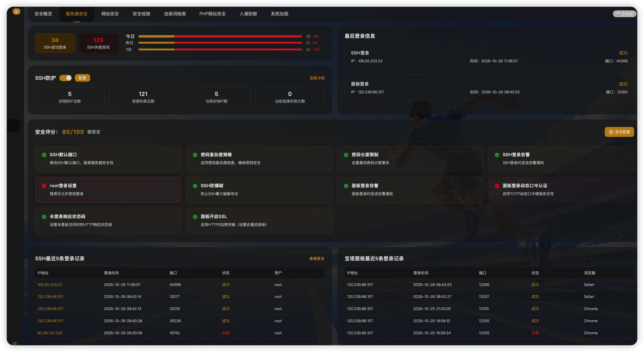Open PHP网站安全 tab
This screenshot has height=352, width=644.
[213, 14]
